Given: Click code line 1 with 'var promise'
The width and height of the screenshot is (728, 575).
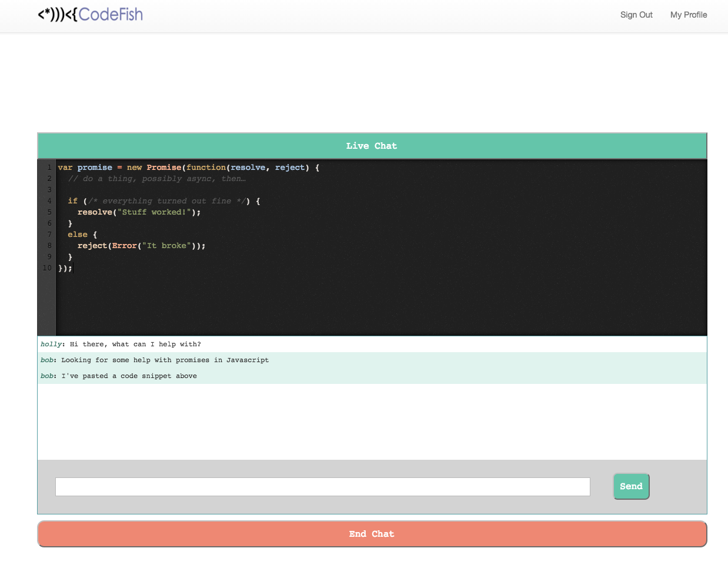Looking at the screenshot, I should coord(189,168).
